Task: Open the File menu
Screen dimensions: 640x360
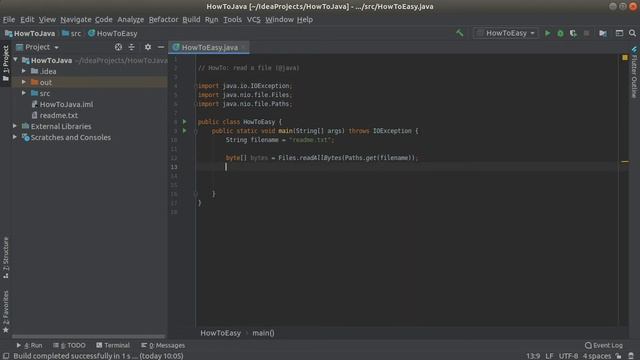Action: [9, 20]
